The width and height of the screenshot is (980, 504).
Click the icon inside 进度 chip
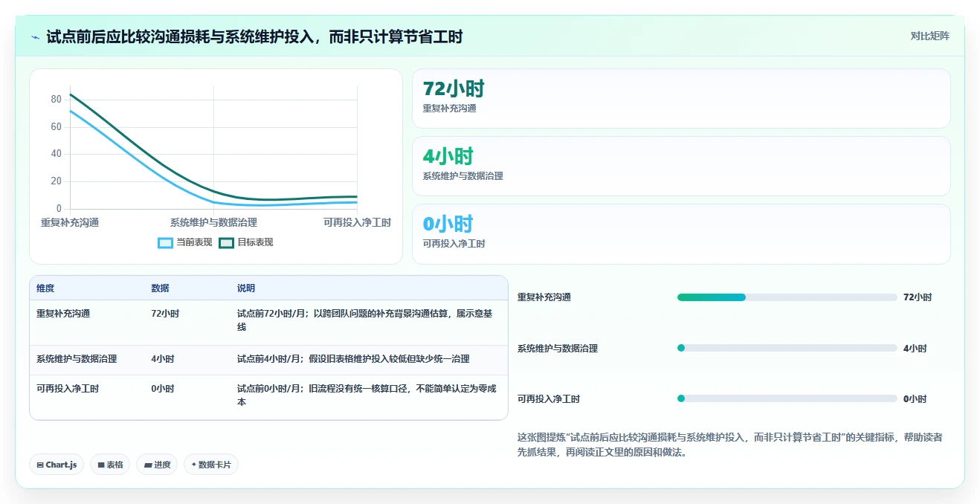point(148,465)
